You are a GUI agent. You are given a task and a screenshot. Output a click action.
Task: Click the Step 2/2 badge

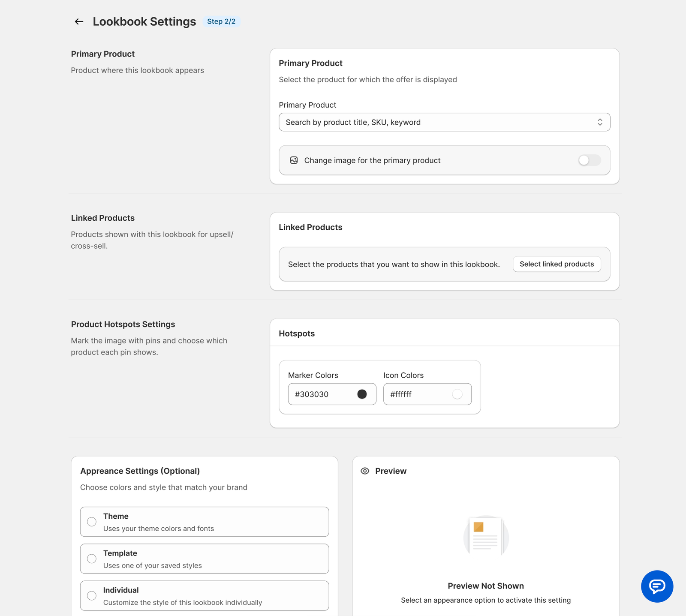(x=221, y=21)
